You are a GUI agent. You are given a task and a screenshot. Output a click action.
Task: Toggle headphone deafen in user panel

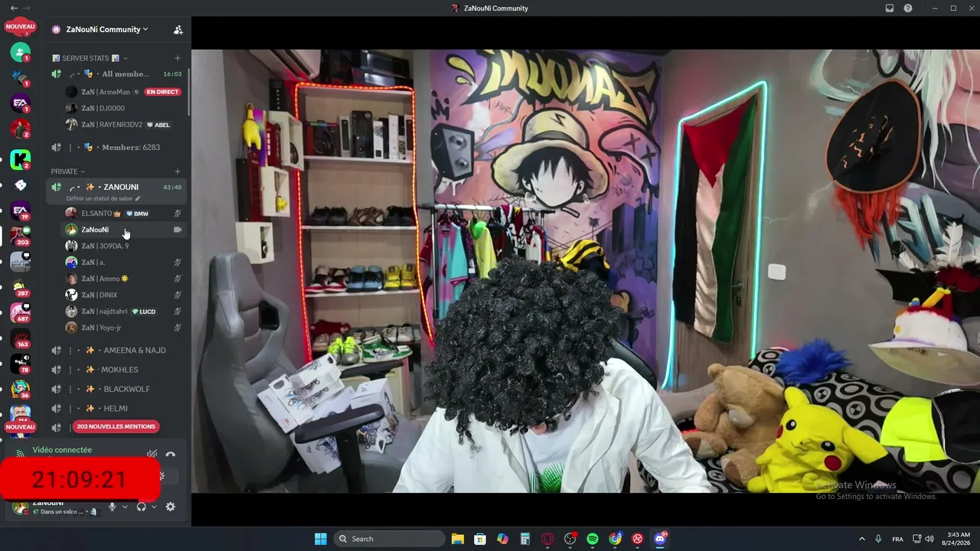click(x=141, y=507)
